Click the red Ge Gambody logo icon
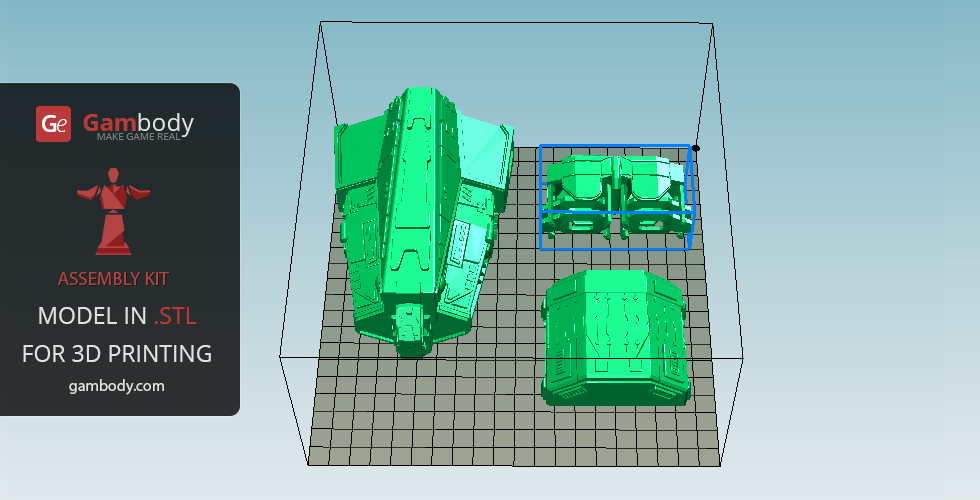This screenshot has width=980, height=500. [53, 124]
